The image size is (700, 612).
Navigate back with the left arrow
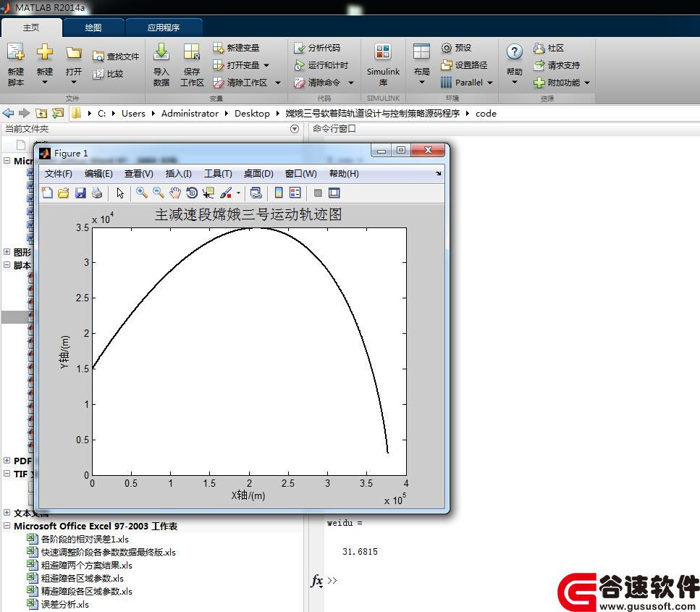pos(9,113)
